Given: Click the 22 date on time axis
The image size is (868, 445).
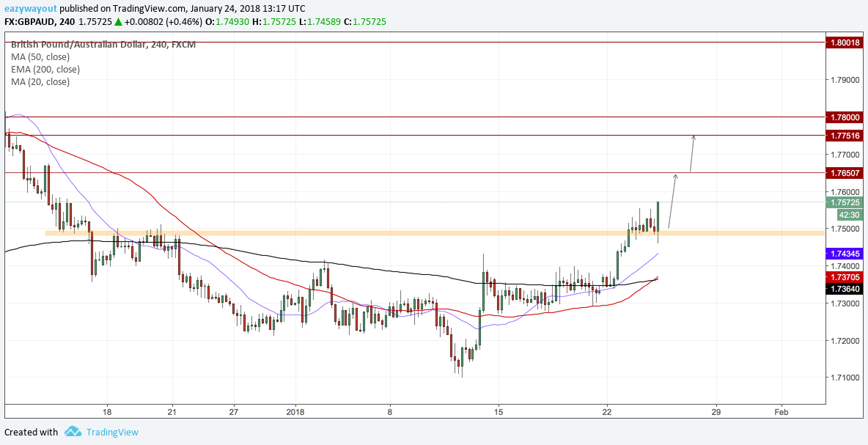Looking at the screenshot, I should (x=607, y=412).
